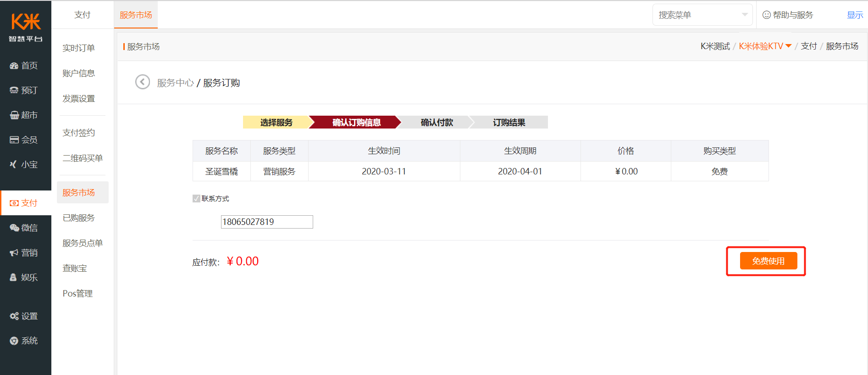The image size is (868, 375).
Task: Click the 确认订购信息 step
Action: pos(356,123)
